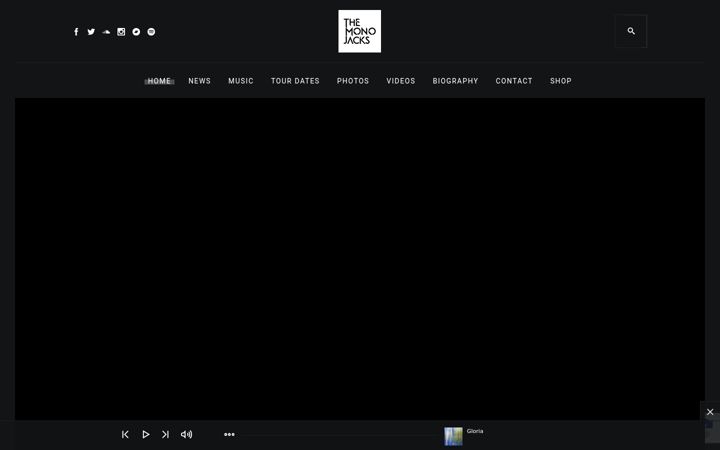720x450 pixels.
Task: Close the player bar with X
Action: (x=710, y=412)
